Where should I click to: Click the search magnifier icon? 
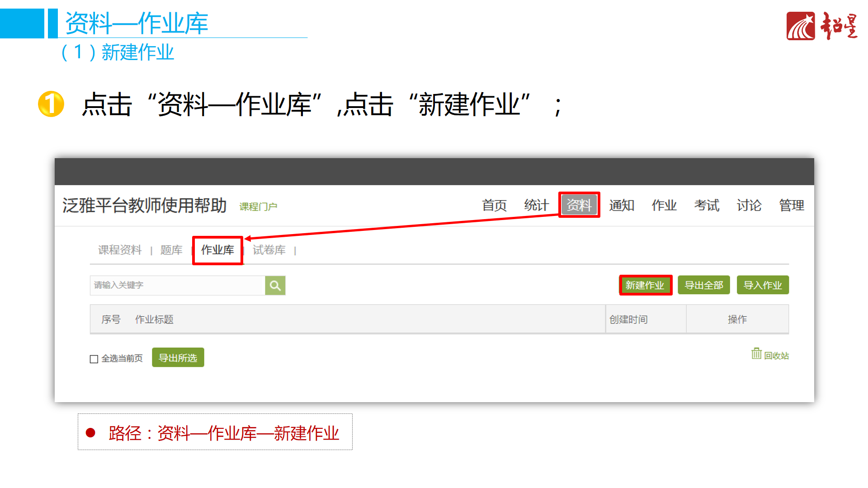[x=275, y=285]
